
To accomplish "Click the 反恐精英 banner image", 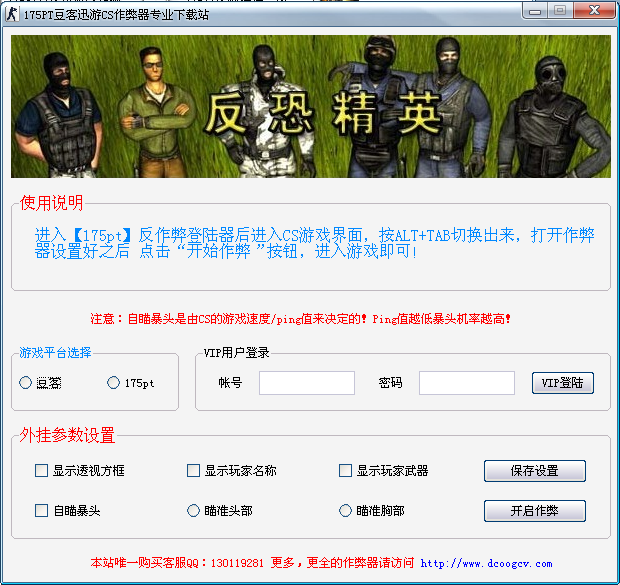I will [311, 106].
